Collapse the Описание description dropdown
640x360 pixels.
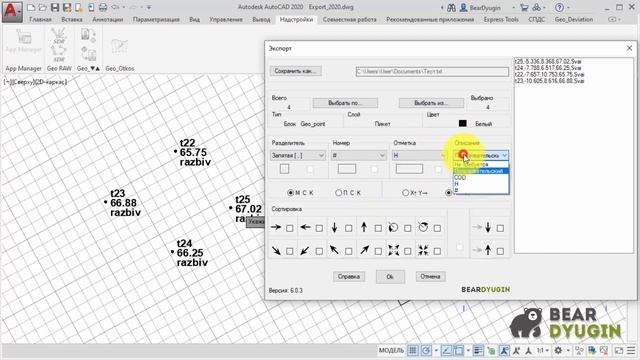click(x=481, y=156)
